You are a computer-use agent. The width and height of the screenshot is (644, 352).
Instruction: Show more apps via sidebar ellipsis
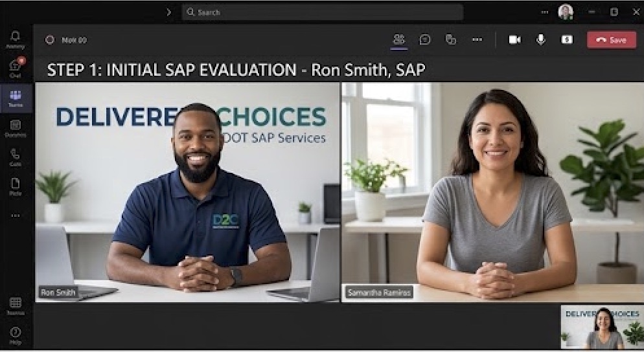tap(15, 216)
